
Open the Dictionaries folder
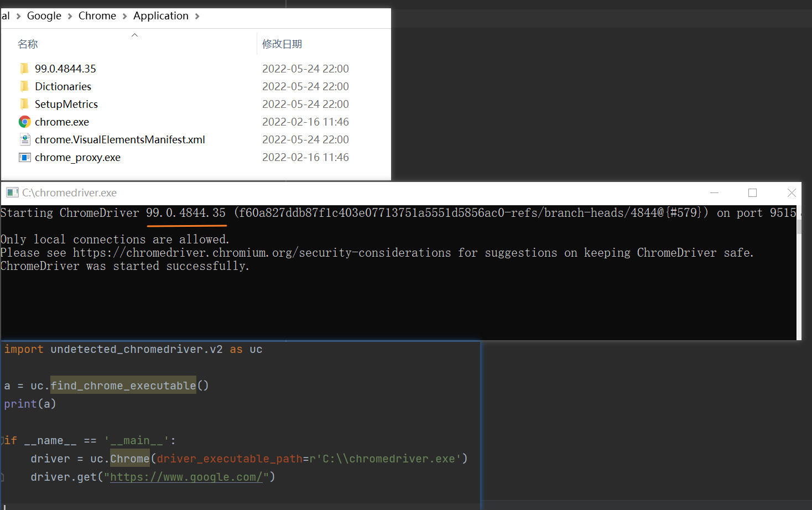coord(63,86)
